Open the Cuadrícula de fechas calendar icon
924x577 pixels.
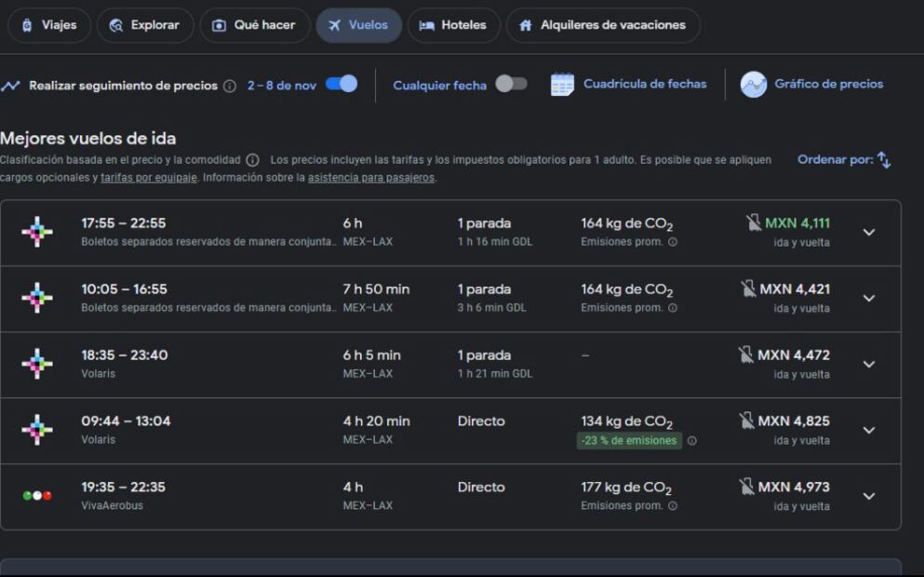pos(562,85)
